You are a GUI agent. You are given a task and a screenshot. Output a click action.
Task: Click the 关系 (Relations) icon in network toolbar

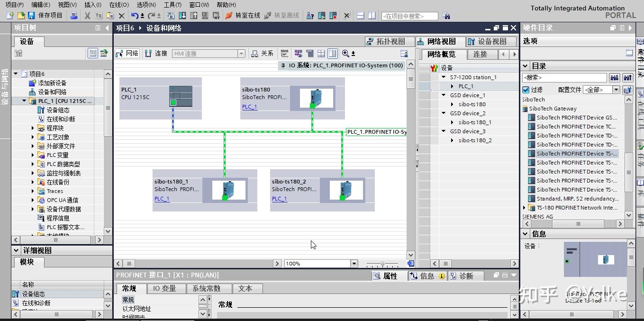click(x=263, y=54)
